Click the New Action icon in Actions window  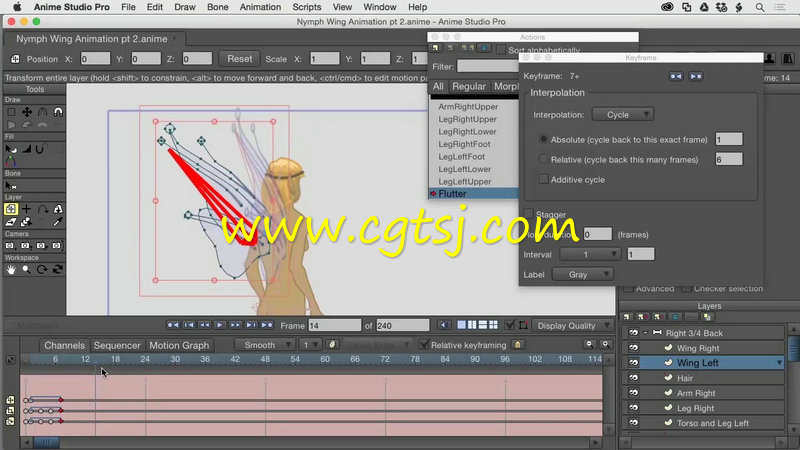pyautogui.click(x=435, y=48)
